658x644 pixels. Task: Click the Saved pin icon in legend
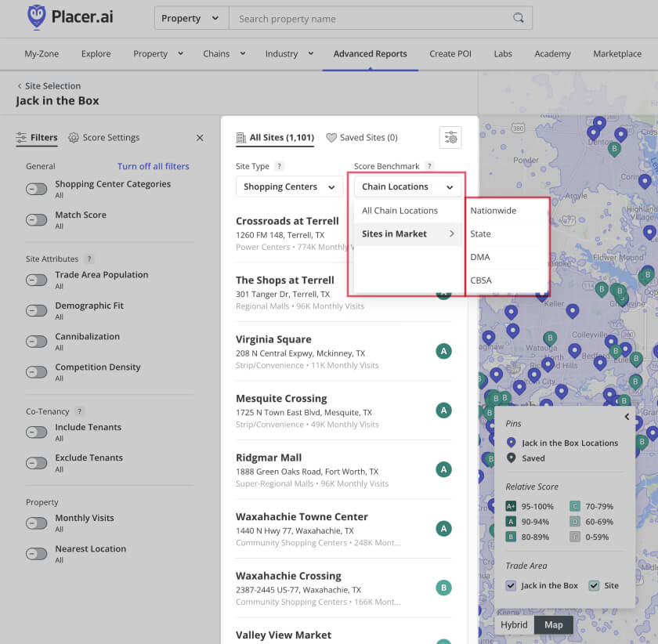[x=511, y=458]
